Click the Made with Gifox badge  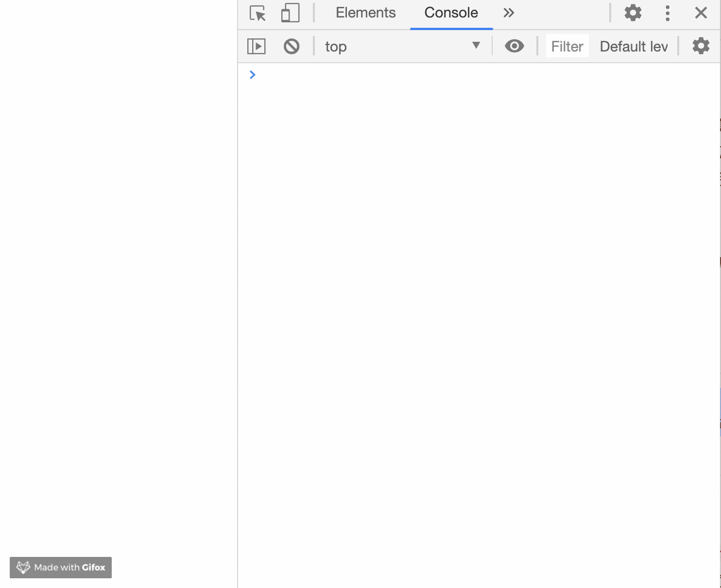click(x=61, y=568)
